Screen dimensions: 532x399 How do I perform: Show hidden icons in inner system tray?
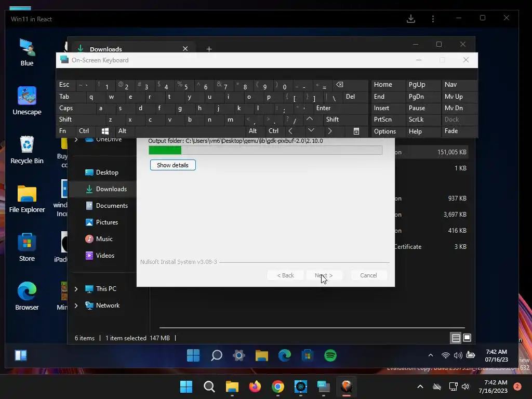tap(431, 355)
